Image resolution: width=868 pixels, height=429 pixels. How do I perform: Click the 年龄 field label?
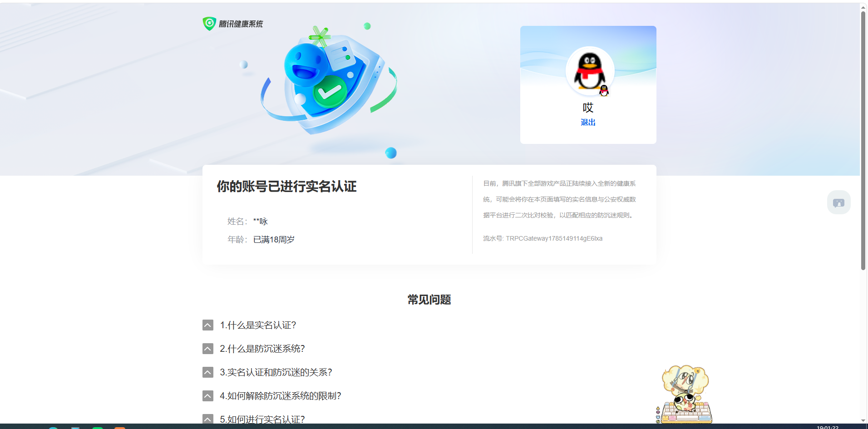[x=237, y=240]
